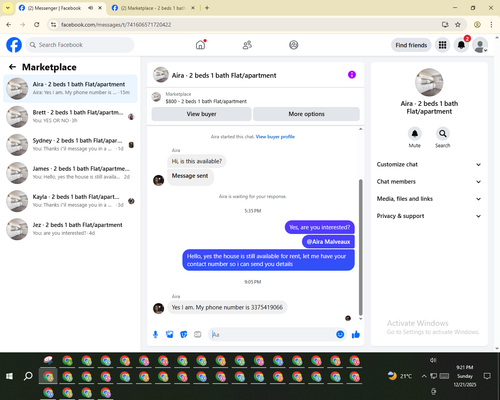This screenshot has height=400, width=500.
Task: Click the View buyer button
Action: tap(201, 114)
